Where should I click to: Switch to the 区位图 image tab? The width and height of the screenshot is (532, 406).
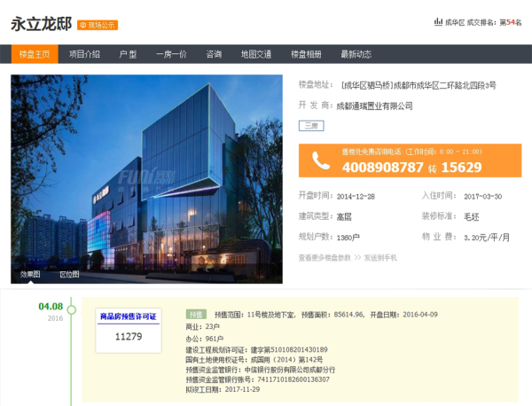[68, 275]
